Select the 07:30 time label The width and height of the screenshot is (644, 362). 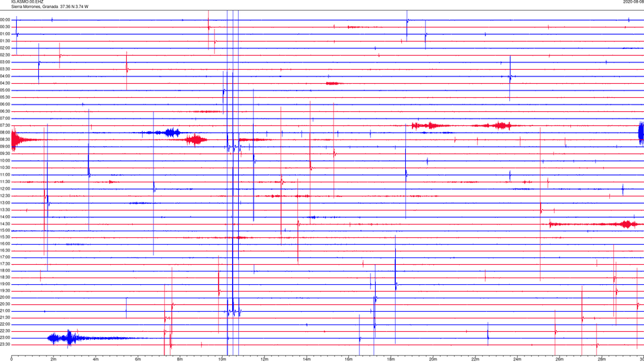(x=5, y=125)
